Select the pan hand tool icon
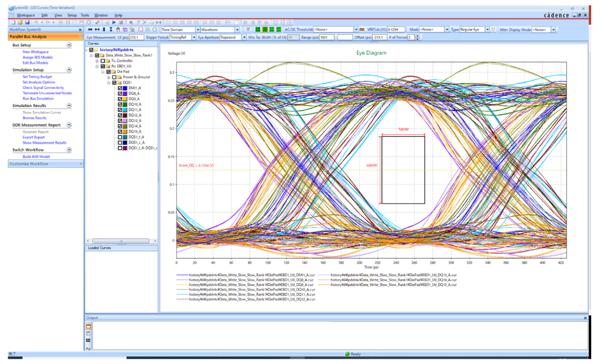This screenshot has width=603, height=364. click(x=118, y=29)
